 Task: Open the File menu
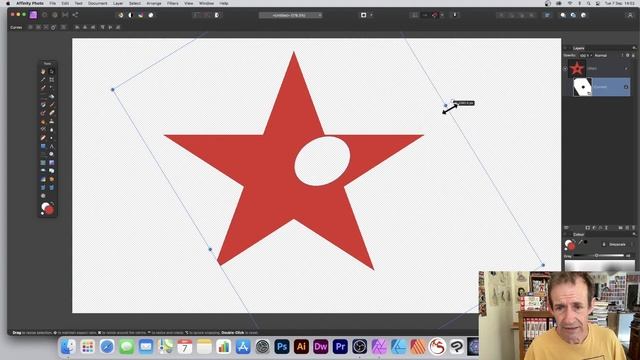tap(53, 3)
